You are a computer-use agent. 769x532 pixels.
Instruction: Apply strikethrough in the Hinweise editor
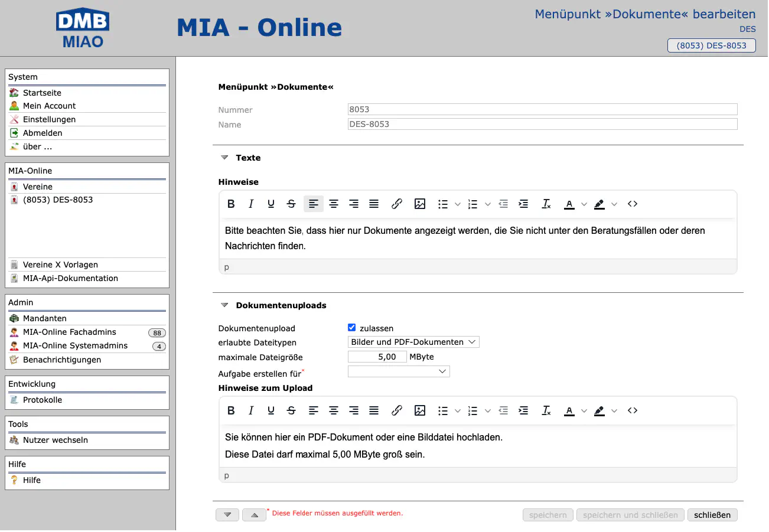tap(291, 204)
